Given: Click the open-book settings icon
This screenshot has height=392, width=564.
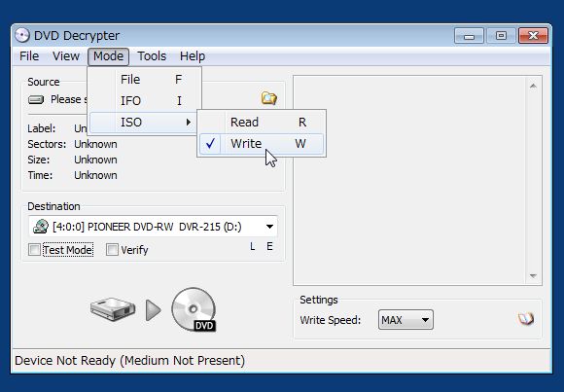Looking at the screenshot, I should pyautogui.click(x=525, y=319).
